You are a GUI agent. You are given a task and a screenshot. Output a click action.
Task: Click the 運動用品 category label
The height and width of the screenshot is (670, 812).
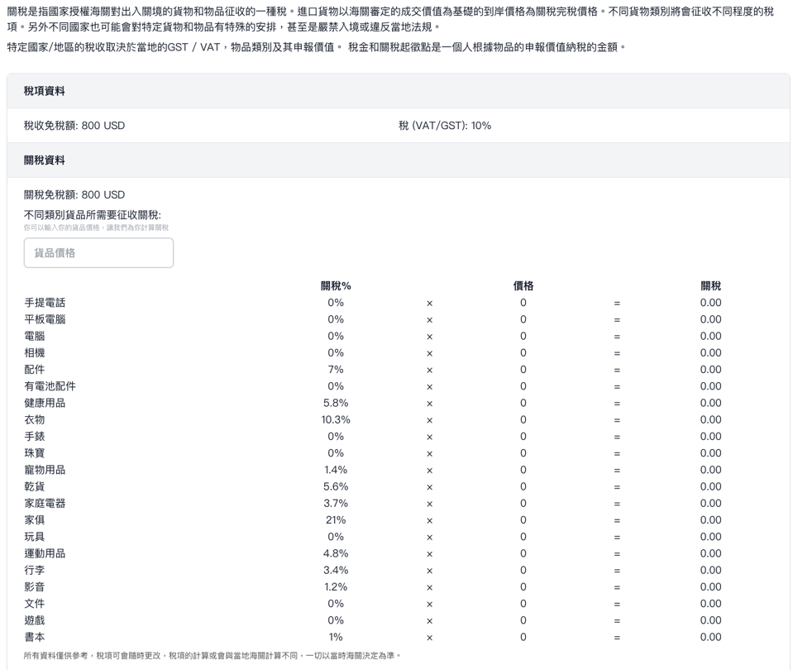click(x=45, y=553)
